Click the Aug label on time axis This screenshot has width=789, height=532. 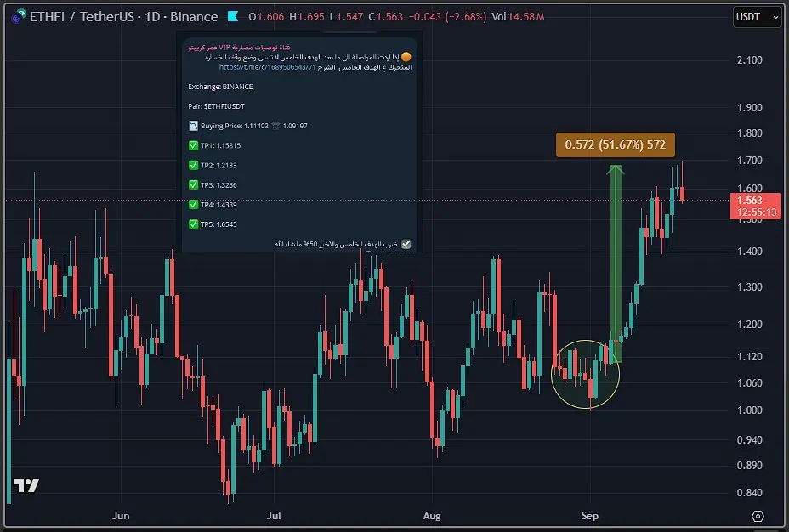click(432, 515)
